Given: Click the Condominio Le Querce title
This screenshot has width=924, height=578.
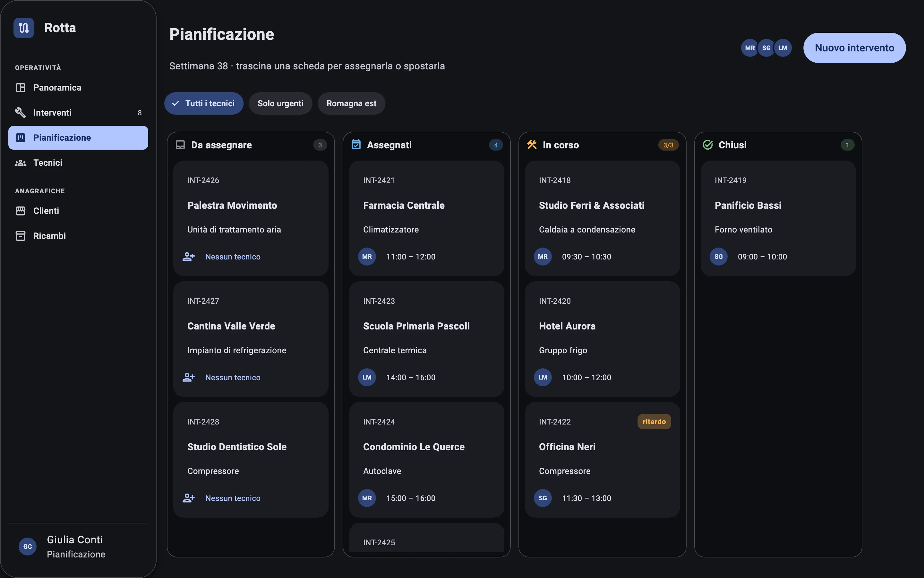Looking at the screenshot, I should (x=414, y=447).
